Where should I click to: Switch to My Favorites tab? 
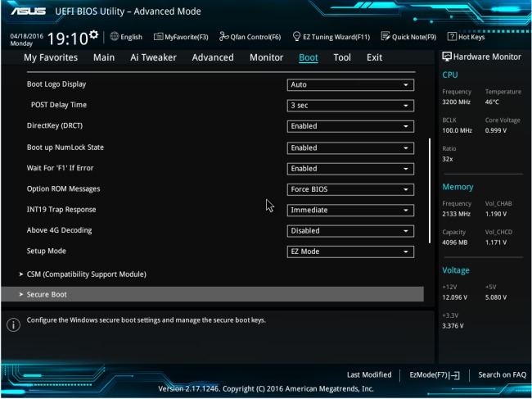click(51, 57)
